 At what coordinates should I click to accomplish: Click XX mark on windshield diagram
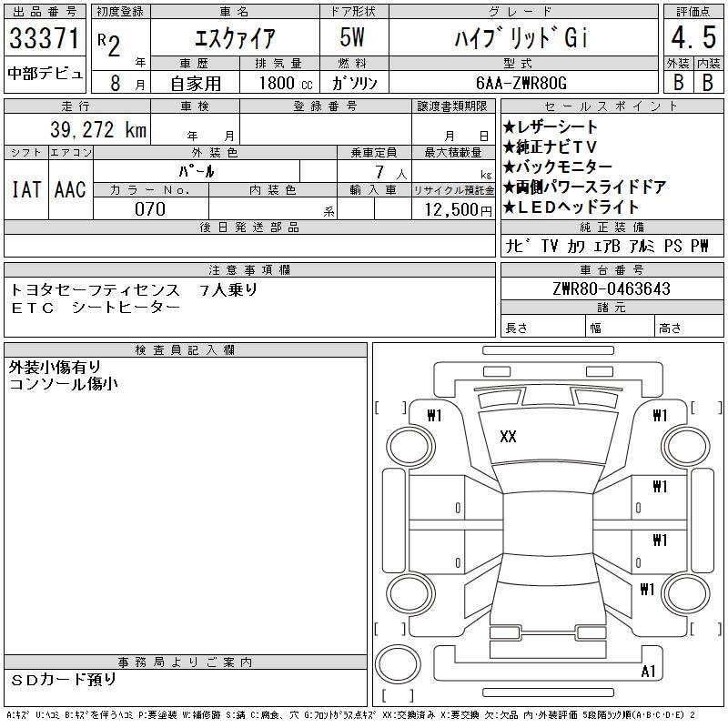pos(508,437)
